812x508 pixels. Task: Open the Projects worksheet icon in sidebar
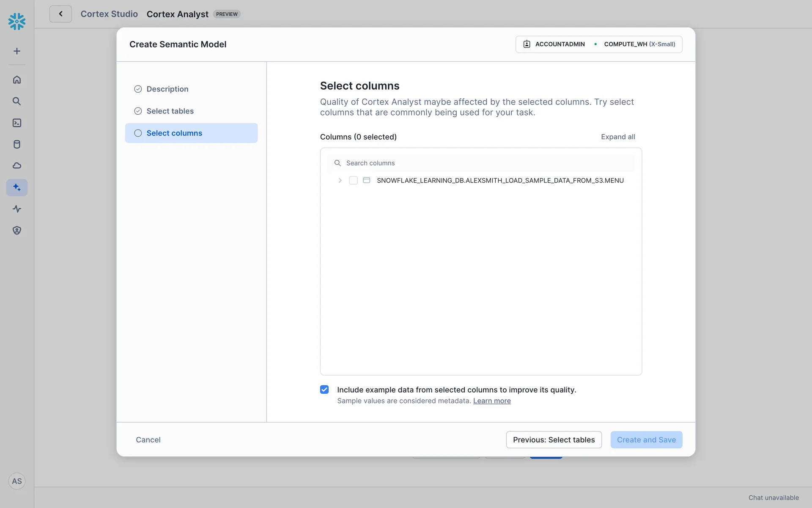click(17, 123)
